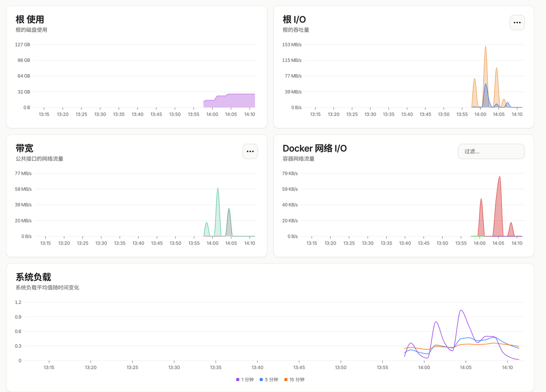The width and height of the screenshot is (546, 392).
Task: Click the purple 1 分钟 legend swatch
Action: (x=238, y=379)
